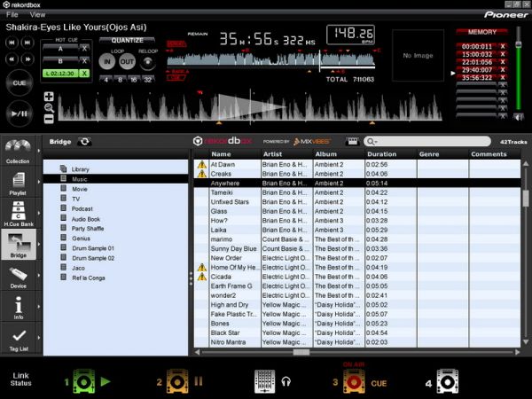Expand the Info sidebar arrow
The width and height of the screenshot is (532, 399).
click(x=39, y=307)
